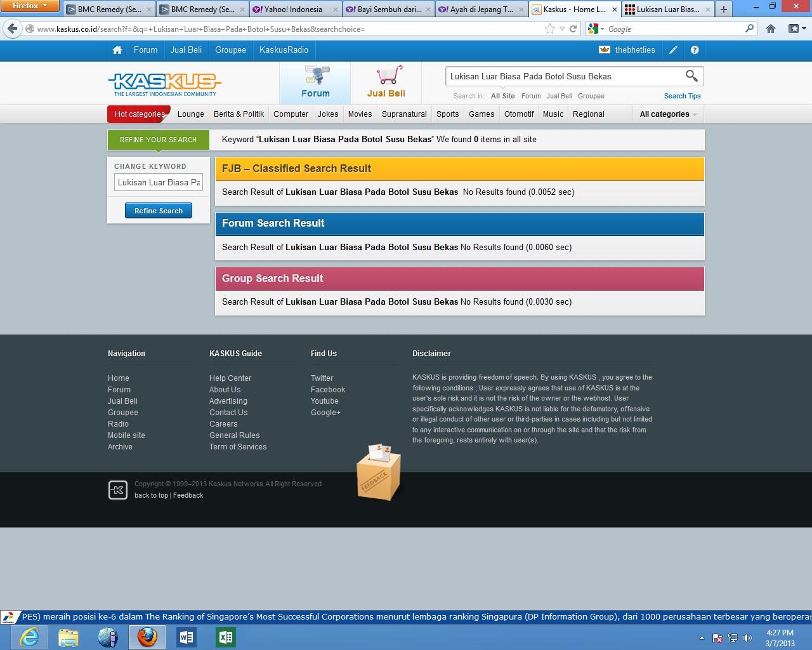Open the Lounge category menu item

[x=190, y=114]
